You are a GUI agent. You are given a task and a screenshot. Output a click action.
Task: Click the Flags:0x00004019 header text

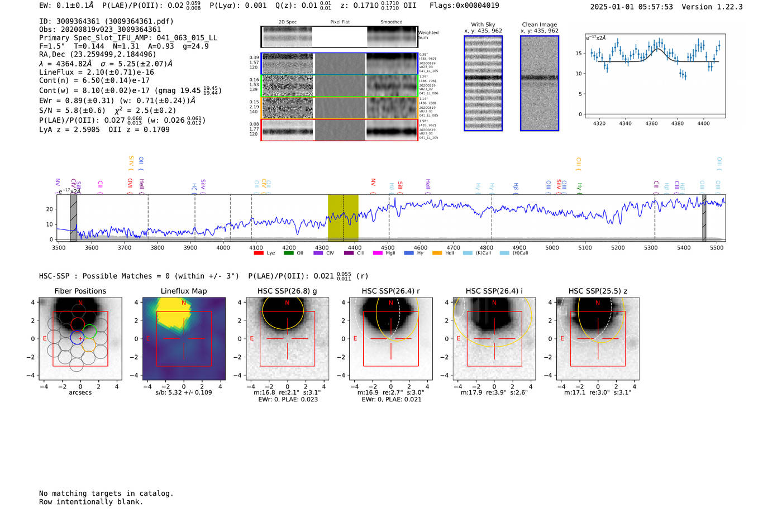pyautogui.click(x=464, y=6)
